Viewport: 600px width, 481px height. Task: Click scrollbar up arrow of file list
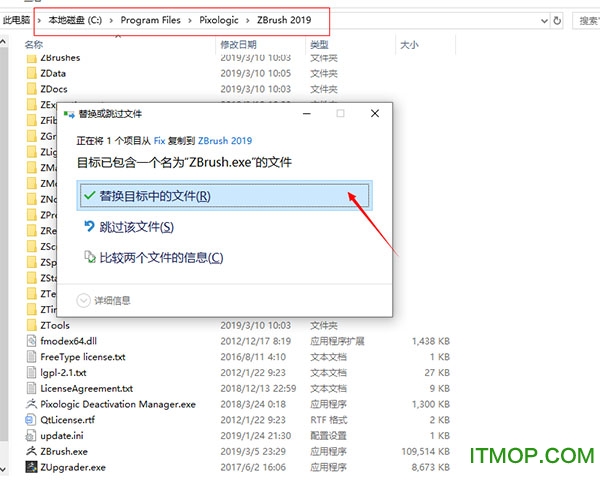[3, 41]
